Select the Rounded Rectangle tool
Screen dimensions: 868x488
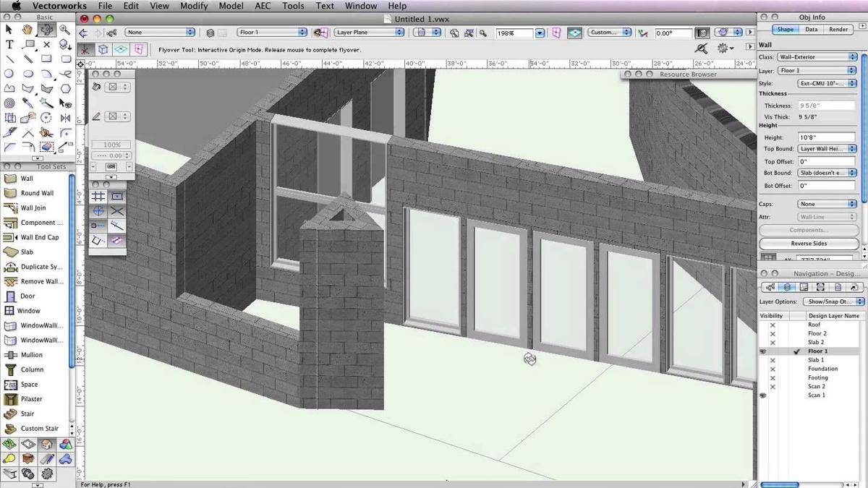click(65, 59)
